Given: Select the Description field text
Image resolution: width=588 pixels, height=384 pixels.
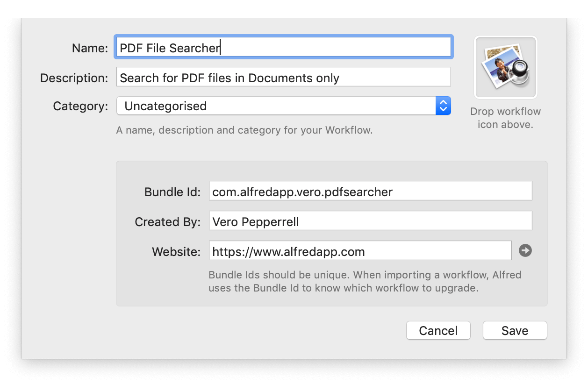Looking at the screenshot, I should pyautogui.click(x=283, y=77).
